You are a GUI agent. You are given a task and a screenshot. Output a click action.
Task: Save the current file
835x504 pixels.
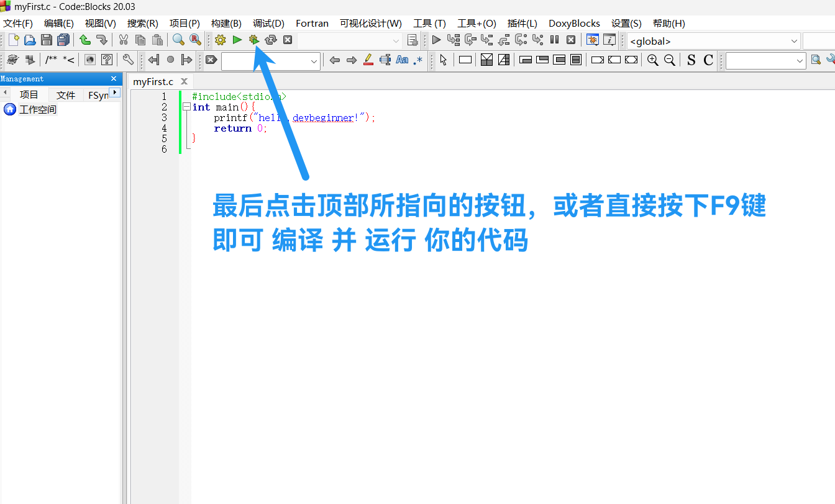point(47,40)
